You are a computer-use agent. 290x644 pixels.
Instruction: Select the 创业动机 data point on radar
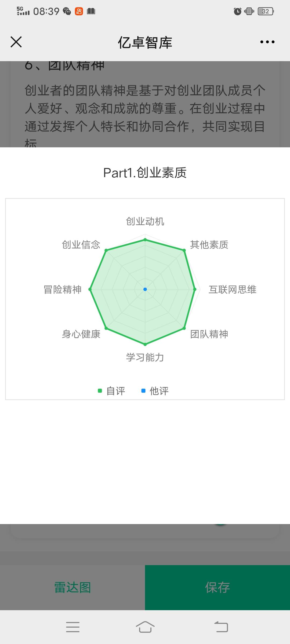click(145, 240)
